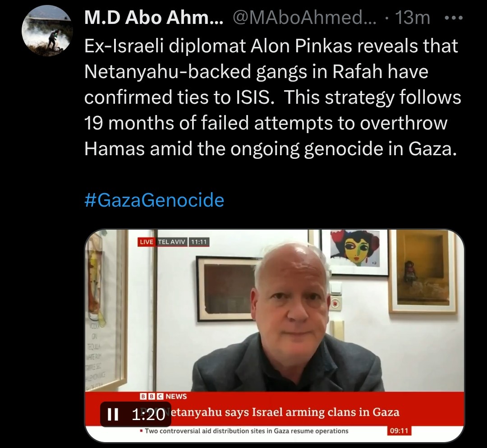Pause the playing video

tap(113, 414)
